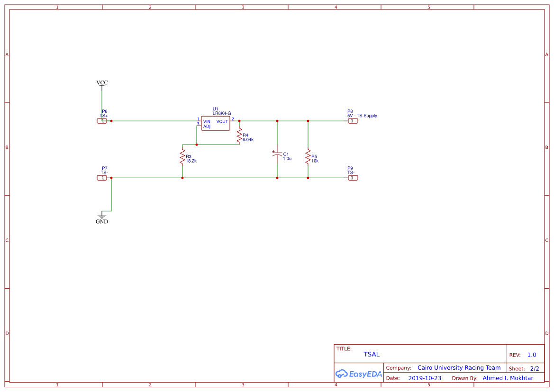Click the VIN pin of U1

(207, 121)
